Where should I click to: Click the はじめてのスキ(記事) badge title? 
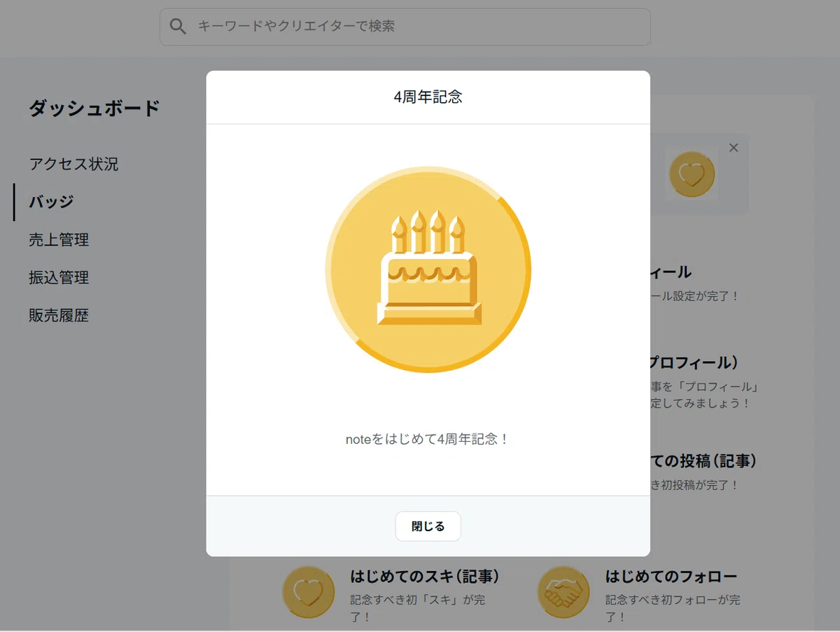point(425,577)
